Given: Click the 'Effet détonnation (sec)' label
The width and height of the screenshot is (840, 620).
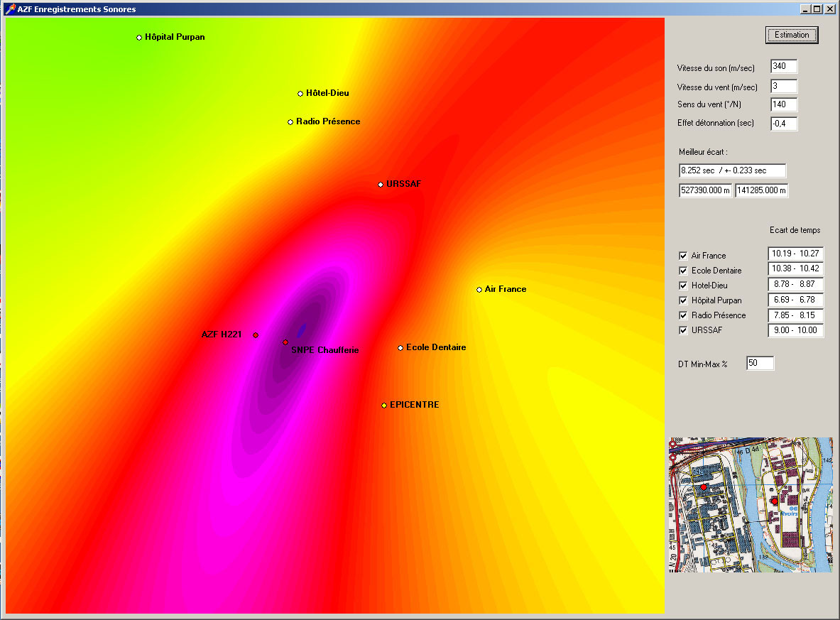Looking at the screenshot, I should coord(716,123).
